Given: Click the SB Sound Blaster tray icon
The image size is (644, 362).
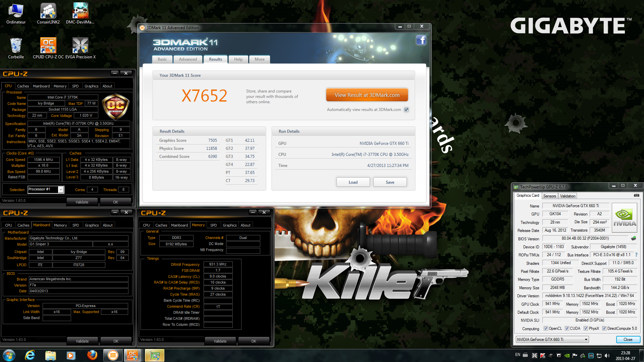Looking at the screenshot, I should pos(591,356).
